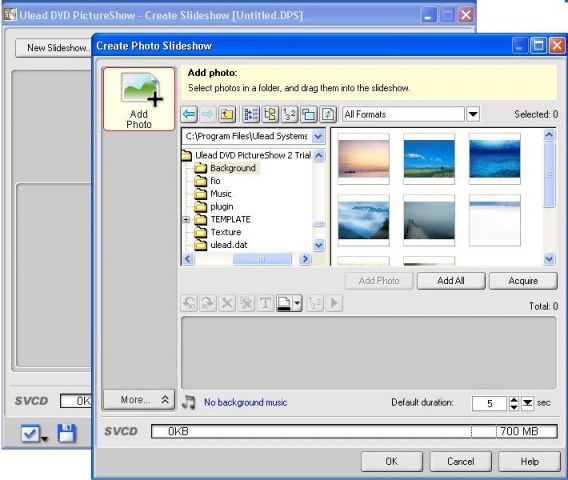Viewport: 568px width, 480px height.
Task: Go back with the blue left arrow
Action: click(x=189, y=114)
